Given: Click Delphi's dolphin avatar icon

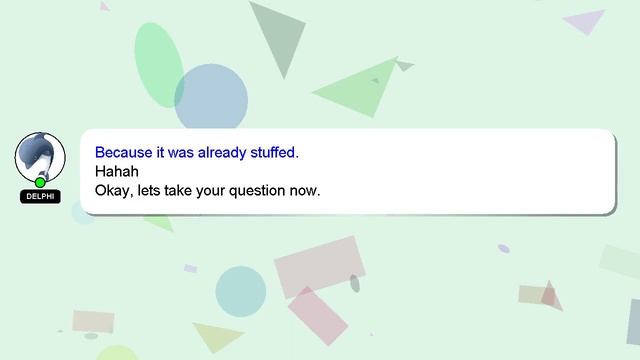Looking at the screenshot, I should coord(40,158).
